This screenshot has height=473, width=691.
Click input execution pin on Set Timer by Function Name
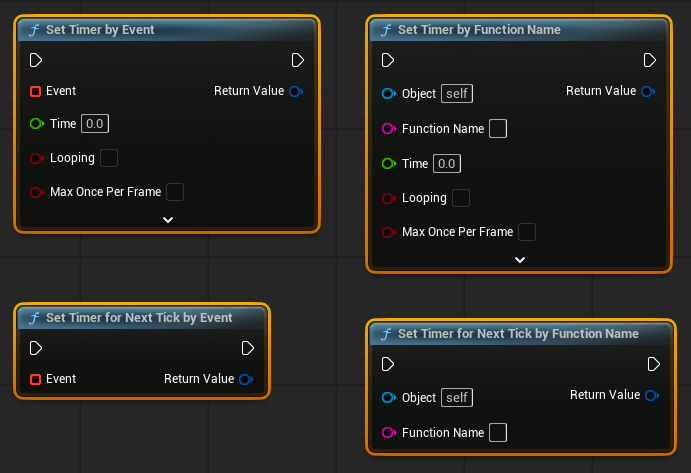pyautogui.click(x=388, y=60)
